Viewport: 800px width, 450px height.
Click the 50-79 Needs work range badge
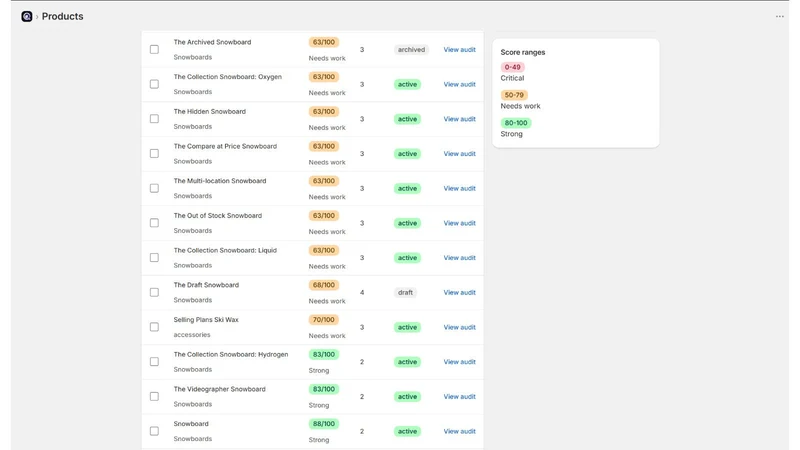(514, 95)
